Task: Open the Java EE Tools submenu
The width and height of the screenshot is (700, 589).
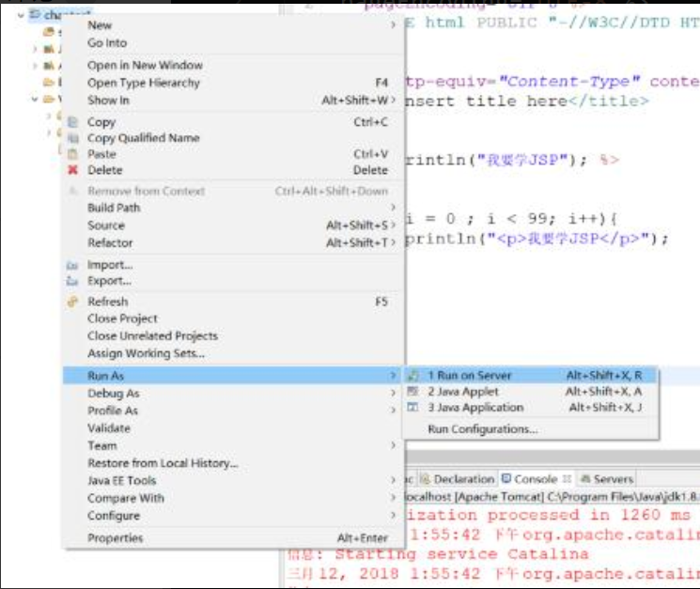Action: (233, 481)
